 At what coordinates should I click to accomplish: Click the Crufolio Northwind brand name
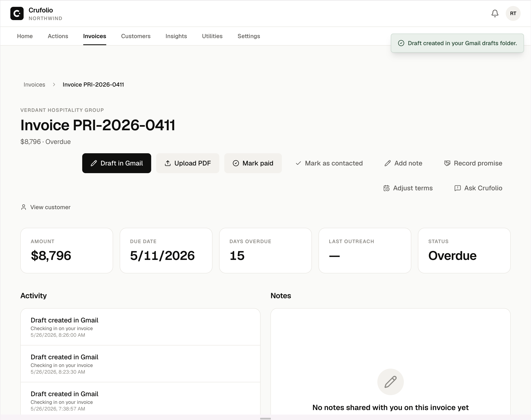(x=45, y=14)
